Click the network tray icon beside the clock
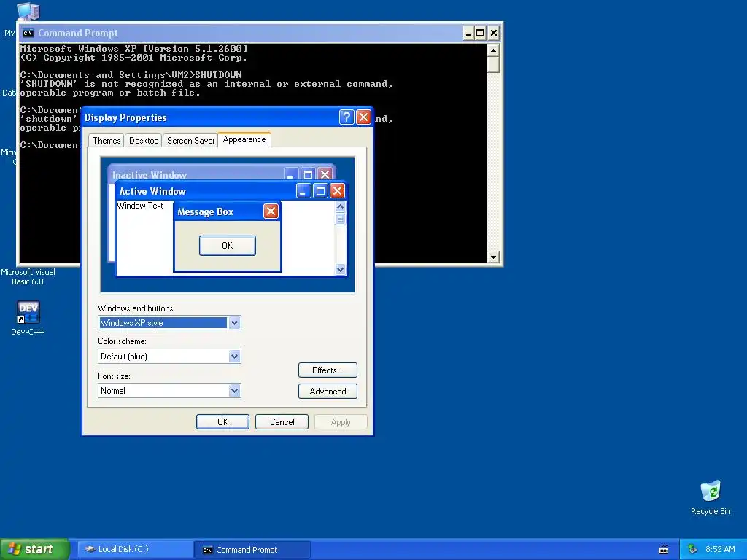 tap(692, 549)
